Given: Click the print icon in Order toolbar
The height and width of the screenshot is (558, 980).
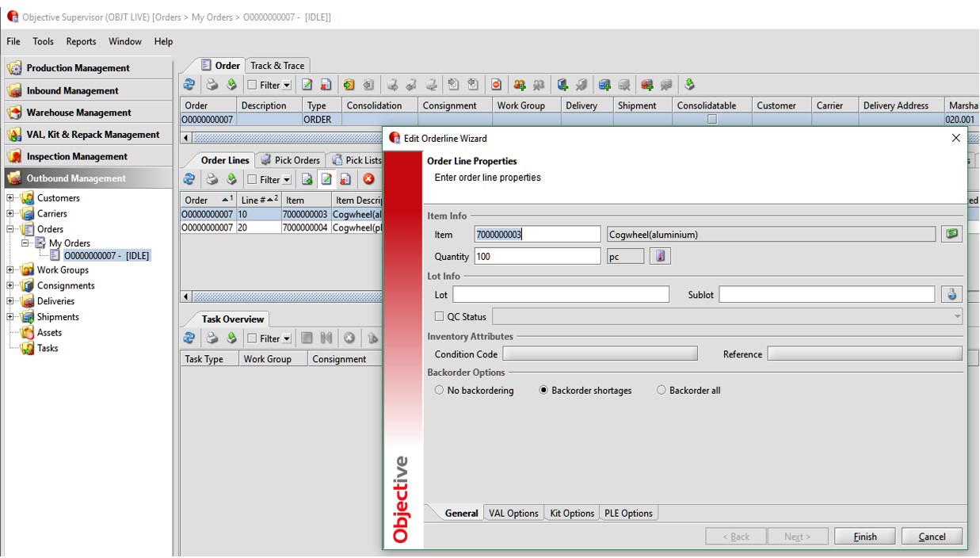Looking at the screenshot, I should tap(212, 85).
